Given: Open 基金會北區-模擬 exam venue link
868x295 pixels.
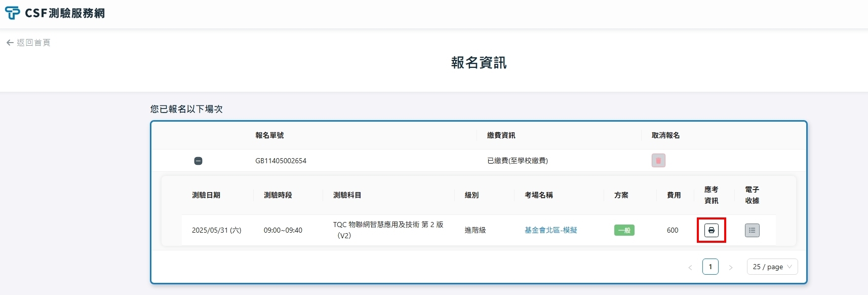Looking at the screenshot, I should tap(551, 230).
